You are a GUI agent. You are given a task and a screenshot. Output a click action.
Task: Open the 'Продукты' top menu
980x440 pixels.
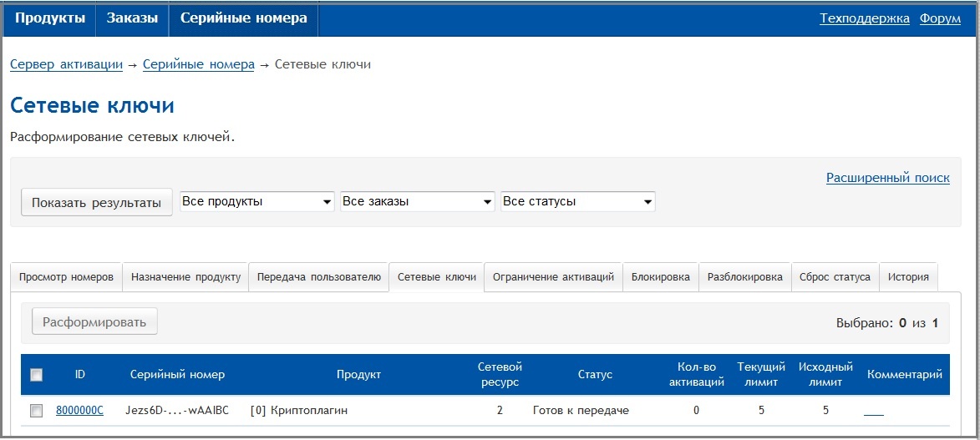[50, 18]
